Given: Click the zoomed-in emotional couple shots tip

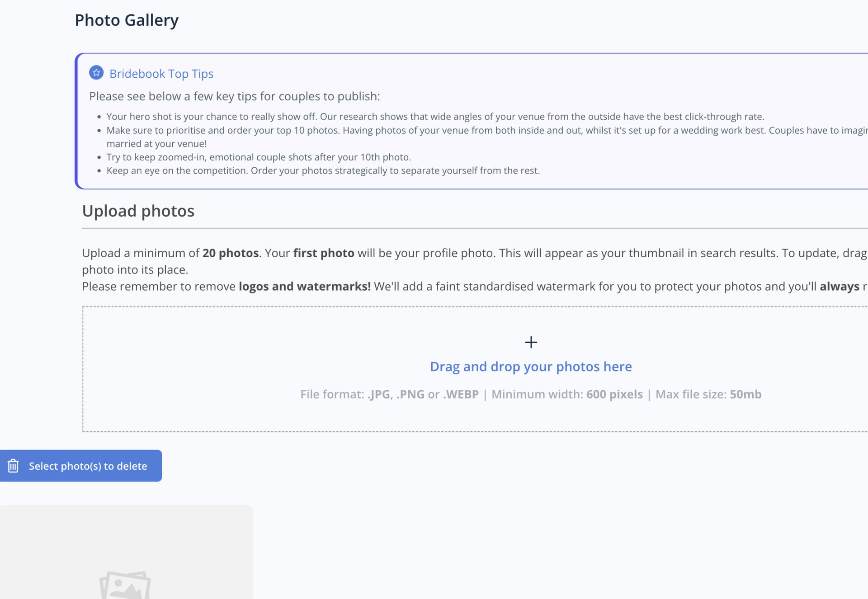Looking at the screenshot, I should coord(259,157).
